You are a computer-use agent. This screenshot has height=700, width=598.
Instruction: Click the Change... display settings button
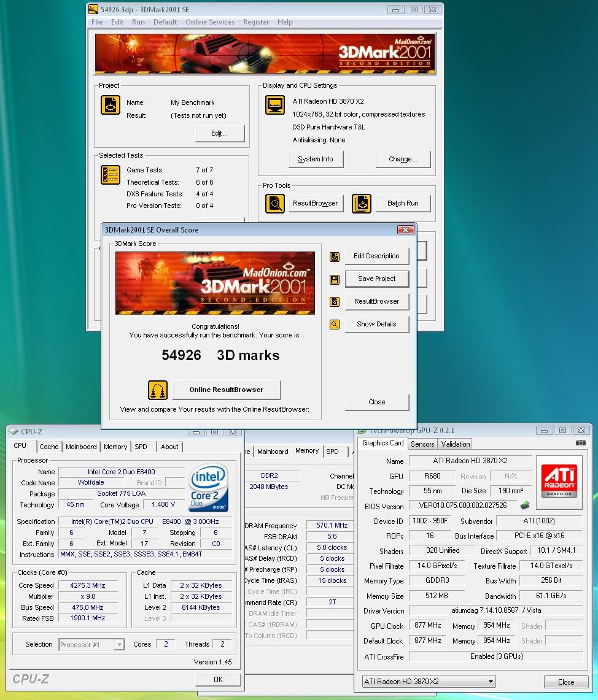pyautogui.click(x=403, y=159)
